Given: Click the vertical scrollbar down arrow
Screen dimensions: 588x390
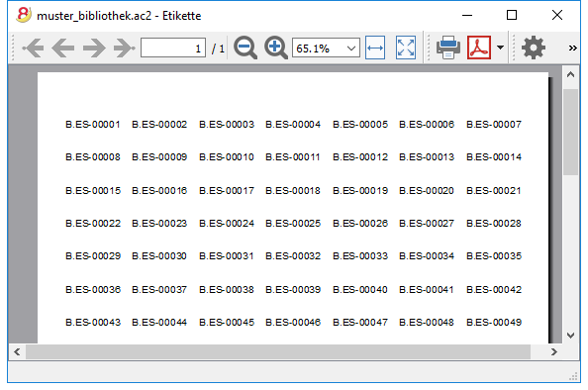Looking at the screenshot, I should click(x=571, y=336).
